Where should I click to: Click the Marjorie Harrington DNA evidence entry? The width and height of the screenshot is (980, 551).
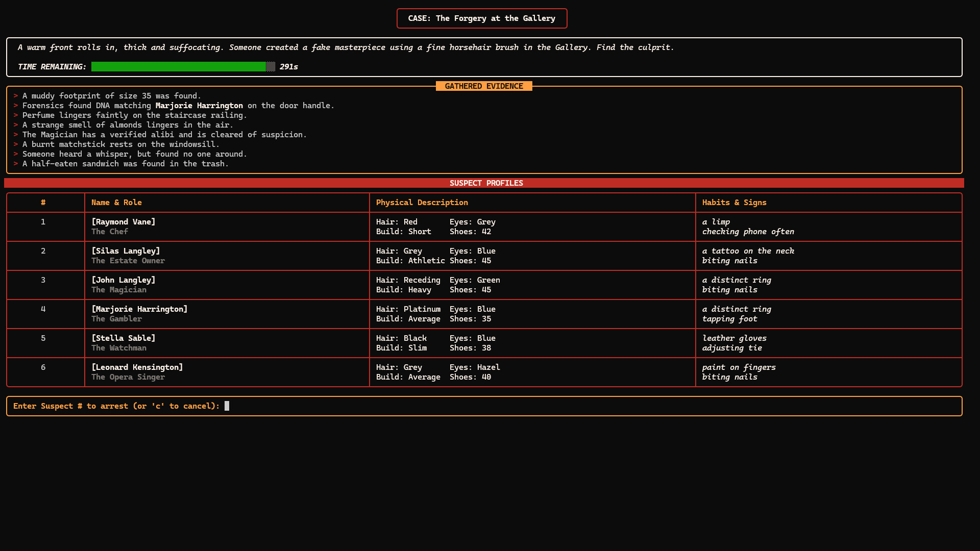[x=179, y=106]
